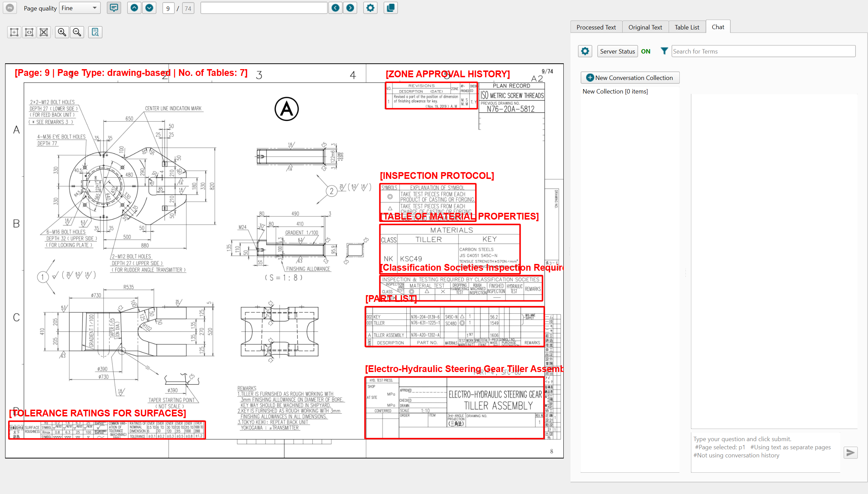Open chat settings gear icon
This screenshot has width=868, height=494.
click(585, 51)
